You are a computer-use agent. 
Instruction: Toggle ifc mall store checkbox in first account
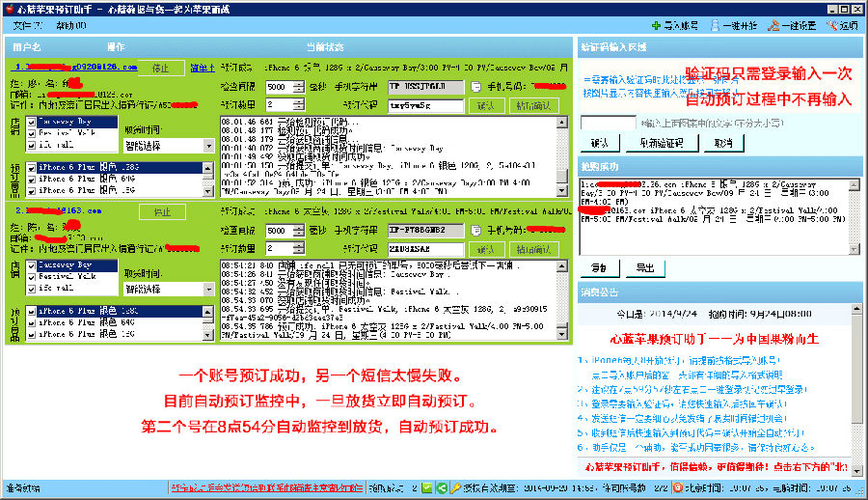point(32,145)
